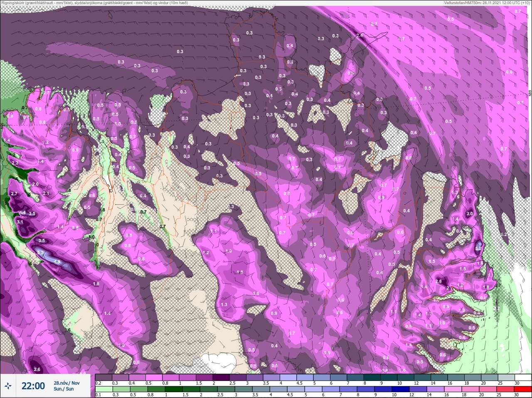This screenshot has width=532, height=398.
Task: Select upper legend swatch between 0.2 and 0.3
Action: 103,378
